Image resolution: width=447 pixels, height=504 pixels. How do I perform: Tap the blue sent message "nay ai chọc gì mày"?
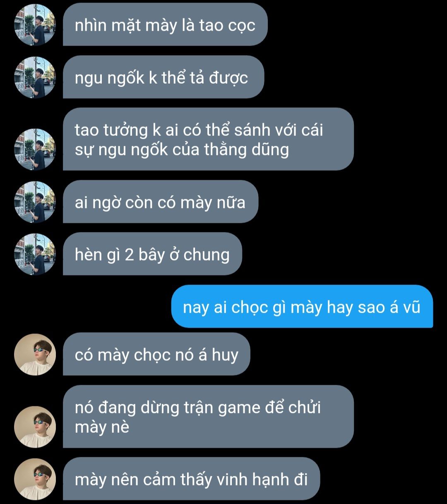point(302,307)
